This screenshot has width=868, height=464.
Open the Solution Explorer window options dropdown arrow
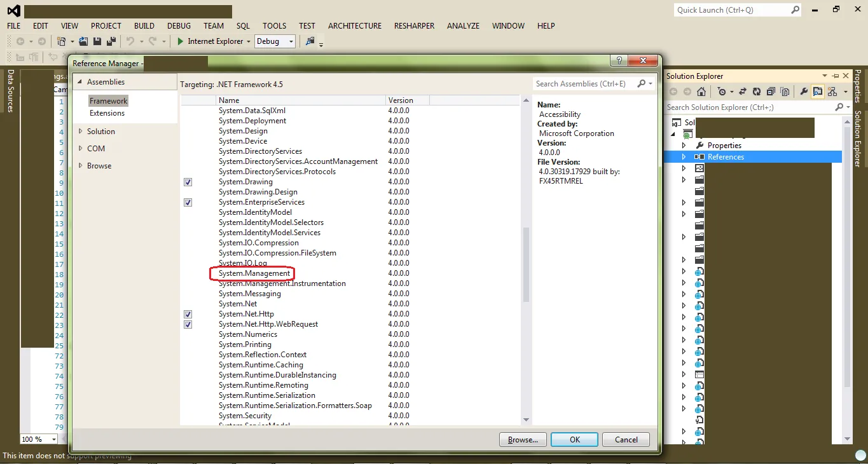[x=825, y=76]
